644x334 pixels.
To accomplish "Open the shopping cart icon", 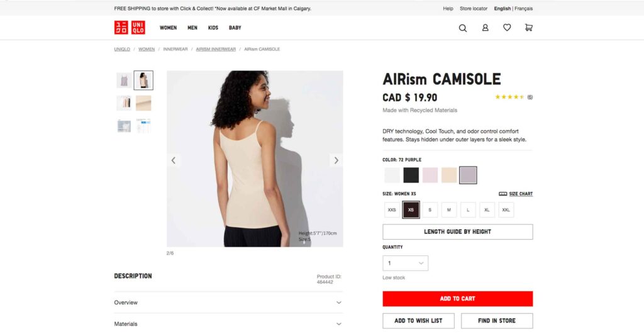I will click(528, 28).
